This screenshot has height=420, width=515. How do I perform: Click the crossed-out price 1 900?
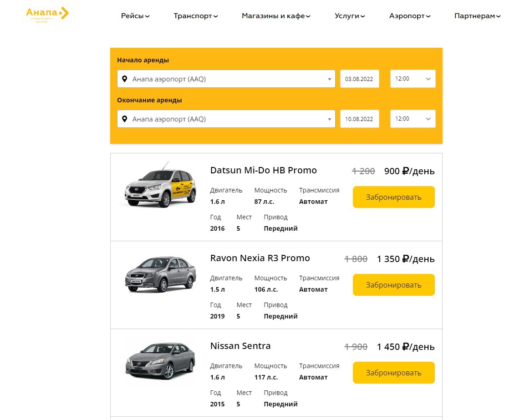[356, 347]
